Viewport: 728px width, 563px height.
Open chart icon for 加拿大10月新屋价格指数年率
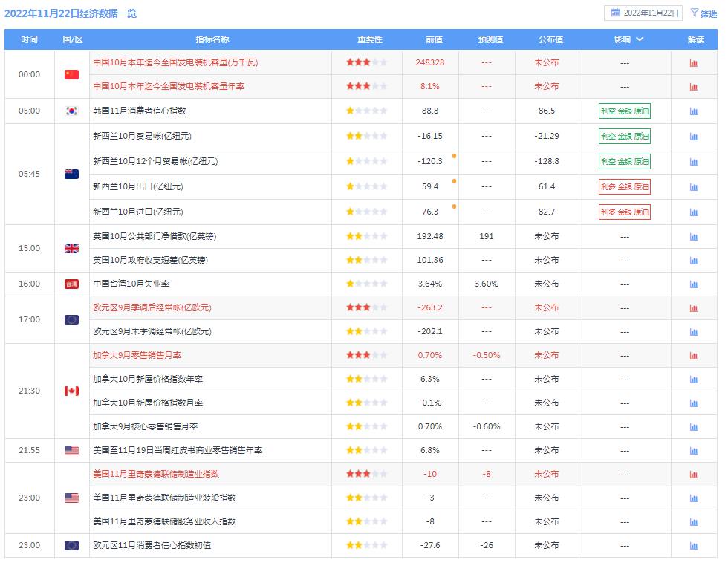coord(694,380)
